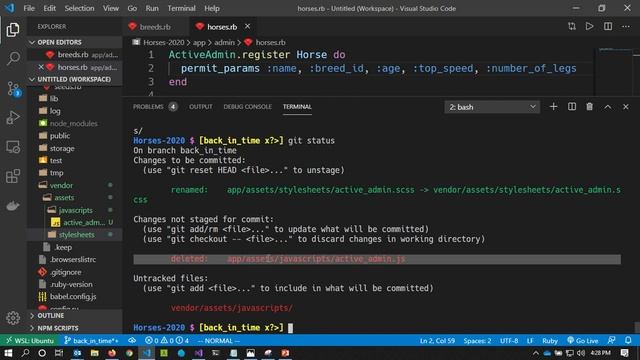
Task: Open the Remote Explorer view
Action: [13, 147]
